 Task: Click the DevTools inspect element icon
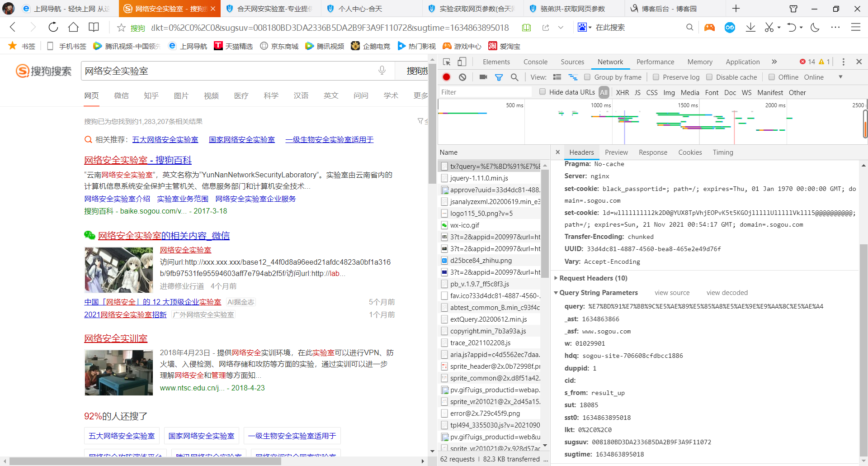pyautogui.click(x=447, y=62)
